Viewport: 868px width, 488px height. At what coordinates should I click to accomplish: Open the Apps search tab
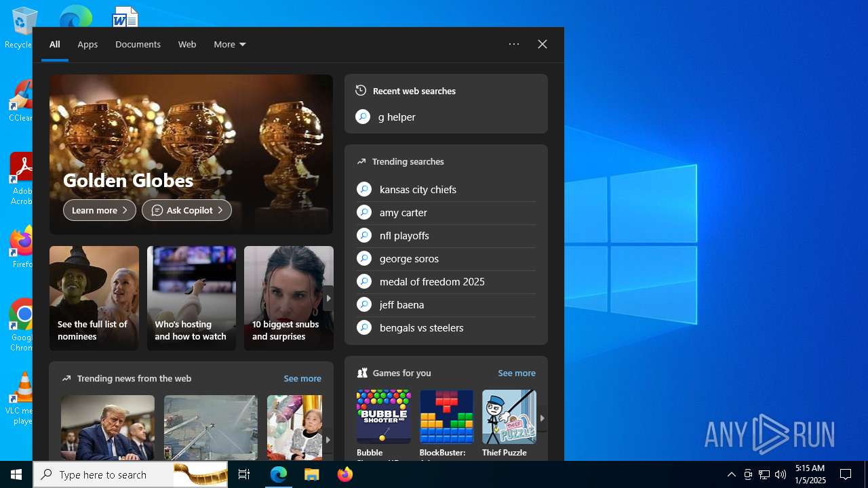[87, 45]
